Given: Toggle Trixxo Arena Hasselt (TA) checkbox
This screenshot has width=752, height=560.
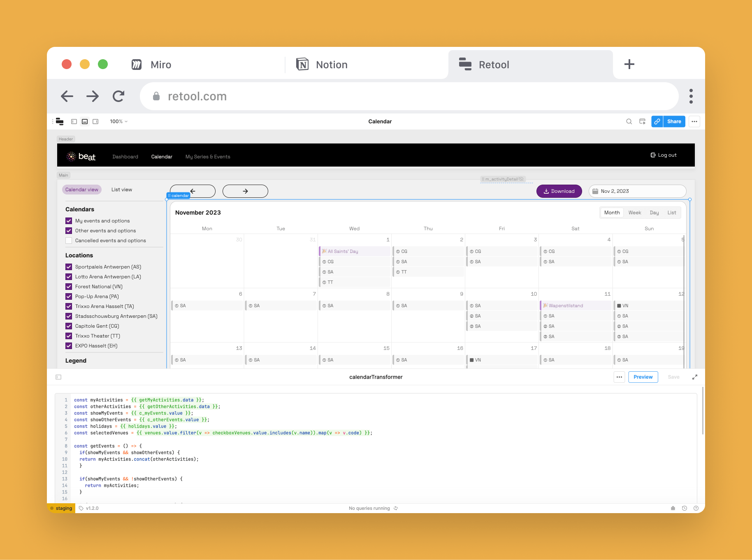Looking at the screenshot, I should pyautogui.click(x=69, y=306).
